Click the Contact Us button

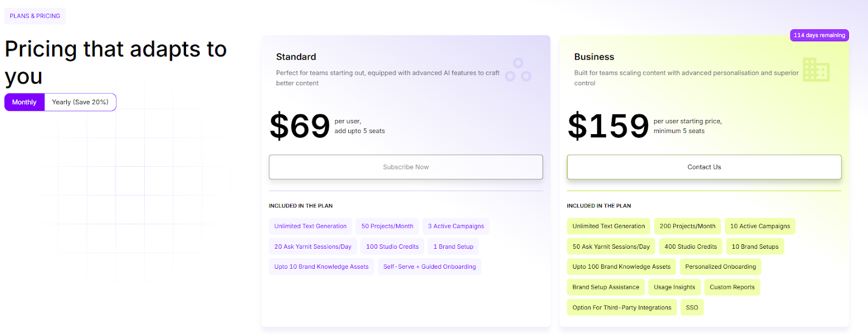tap(704, 167)
